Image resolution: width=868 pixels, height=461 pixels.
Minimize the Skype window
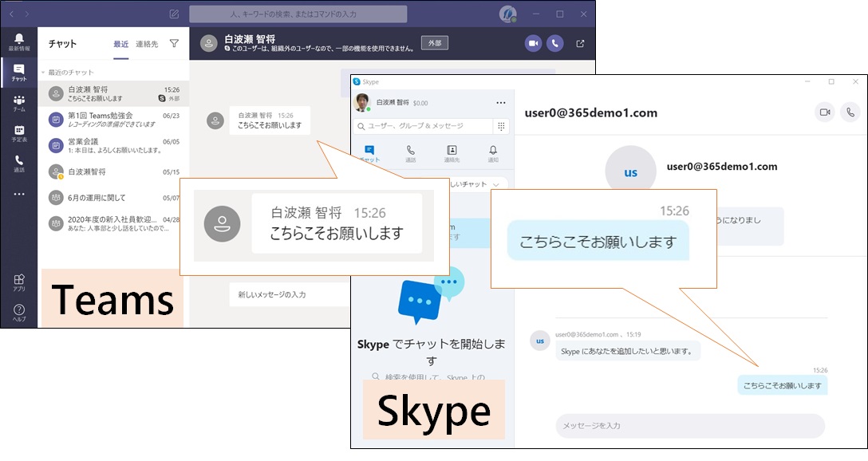click(807, 82)
